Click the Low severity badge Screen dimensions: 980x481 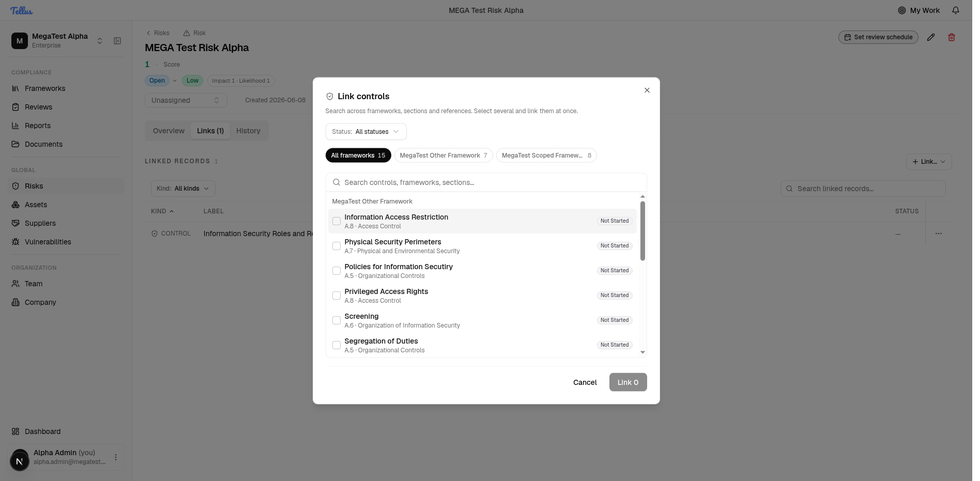[x=192, y=81]
